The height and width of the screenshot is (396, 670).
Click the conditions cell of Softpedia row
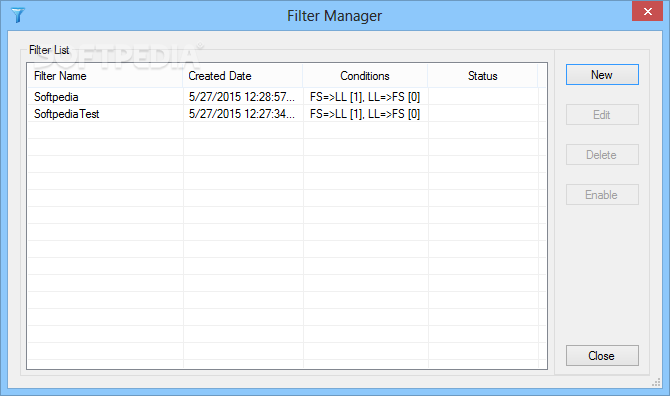tap(365, 97)
